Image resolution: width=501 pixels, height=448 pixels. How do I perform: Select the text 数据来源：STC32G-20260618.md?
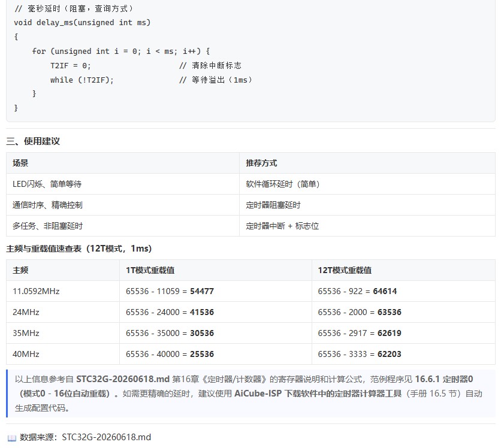point(85,437)
